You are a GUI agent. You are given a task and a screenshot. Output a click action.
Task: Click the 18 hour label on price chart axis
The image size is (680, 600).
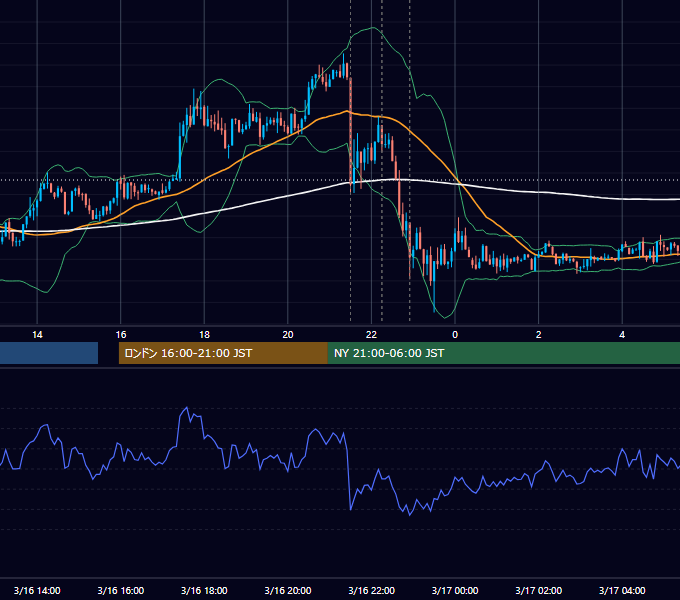[204, 335]
